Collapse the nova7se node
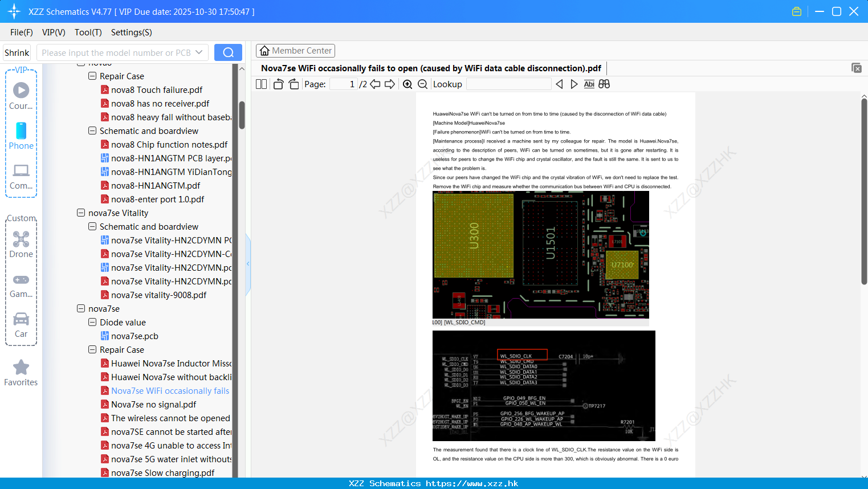 81,308
